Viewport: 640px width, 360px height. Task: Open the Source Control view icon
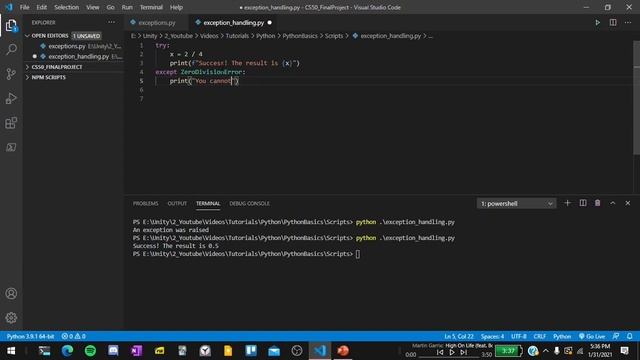pyautogui.click(x=11, y=74)
